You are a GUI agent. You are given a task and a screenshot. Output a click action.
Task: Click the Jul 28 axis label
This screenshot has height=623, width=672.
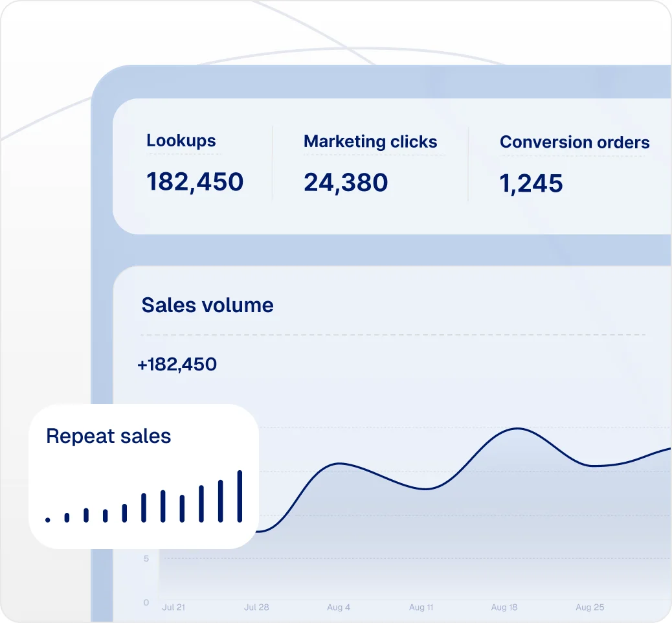[256, 607]
